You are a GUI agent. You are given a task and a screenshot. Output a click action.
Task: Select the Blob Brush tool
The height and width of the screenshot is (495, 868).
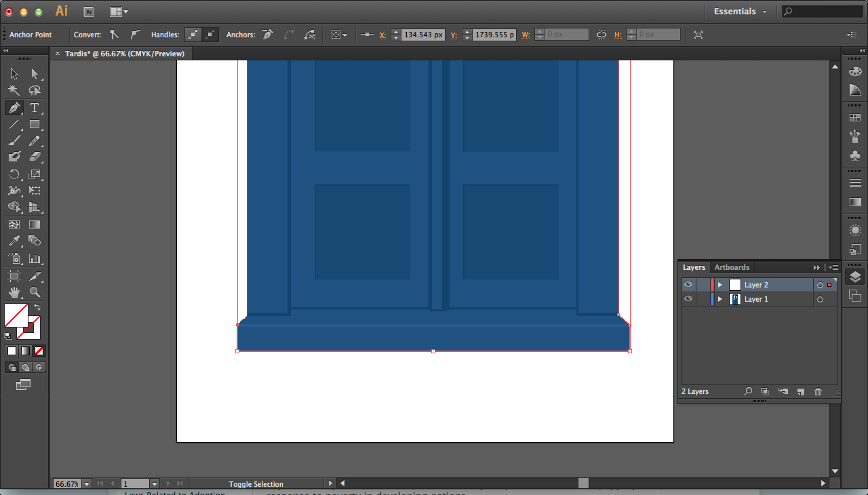[x=14, y=157]
